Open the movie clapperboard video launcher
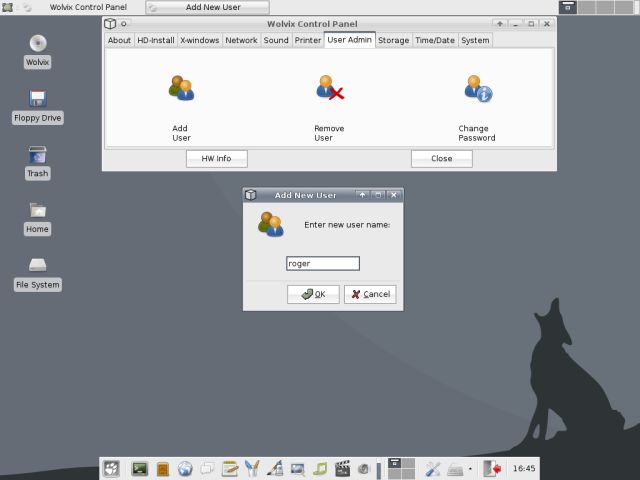Viewport: 640px width, 480px height. (x=342, y=469)
